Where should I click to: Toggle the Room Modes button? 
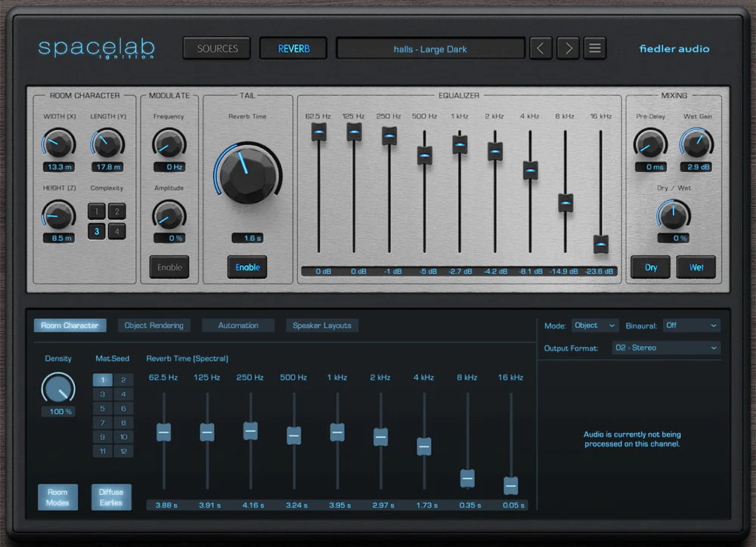click(x=57, y=497)
